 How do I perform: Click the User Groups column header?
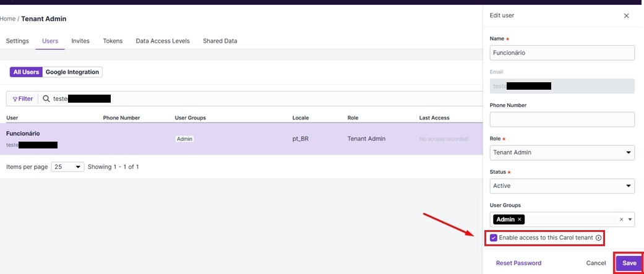(190, 118)
